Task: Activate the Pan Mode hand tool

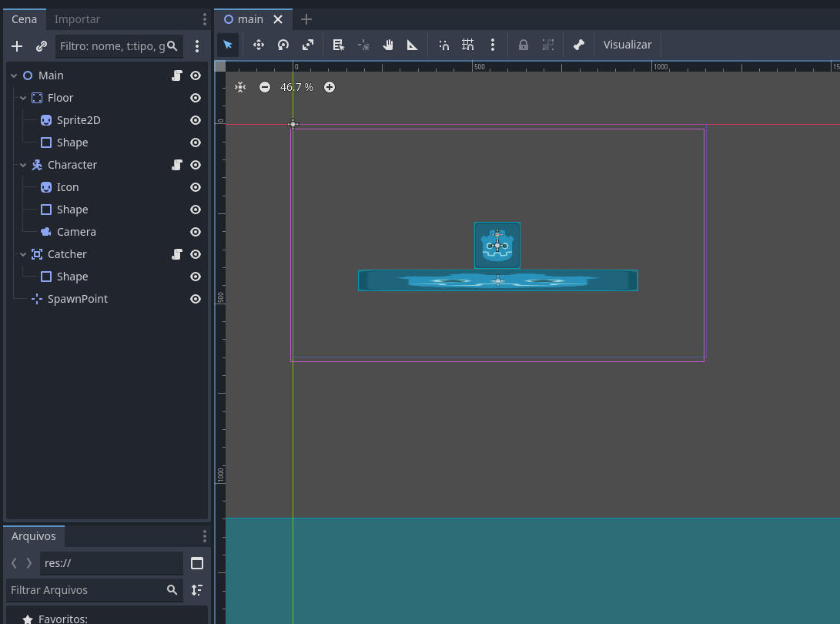Action: click(388, 45)
